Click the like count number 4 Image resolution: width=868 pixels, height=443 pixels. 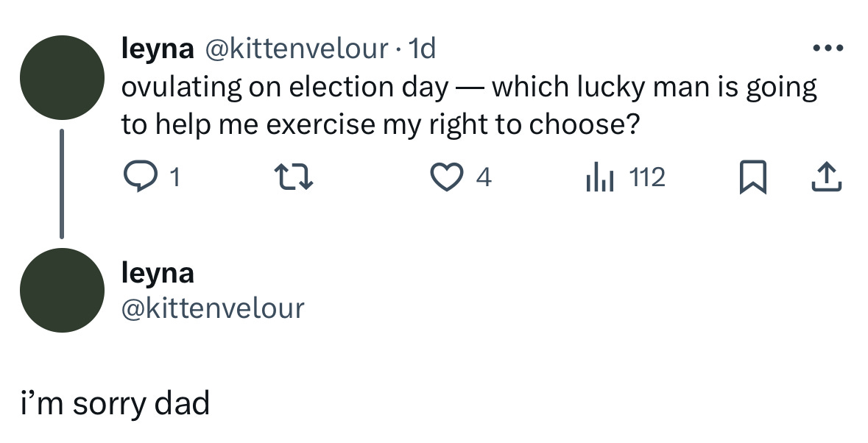(x=483, y=177)
